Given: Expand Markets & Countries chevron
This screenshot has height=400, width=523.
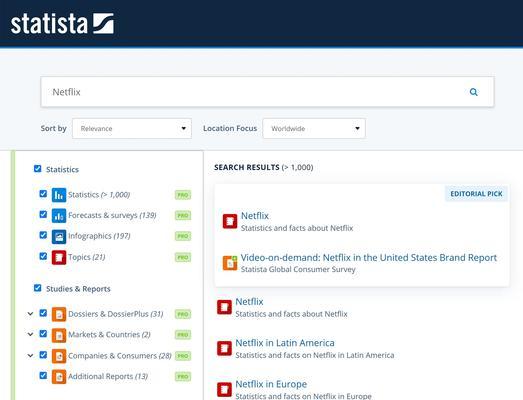Looking at the screenshot, I should click(30, 334).
